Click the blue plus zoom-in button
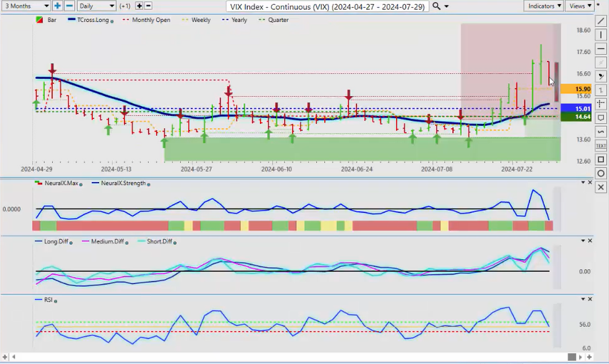 [57, 6]
